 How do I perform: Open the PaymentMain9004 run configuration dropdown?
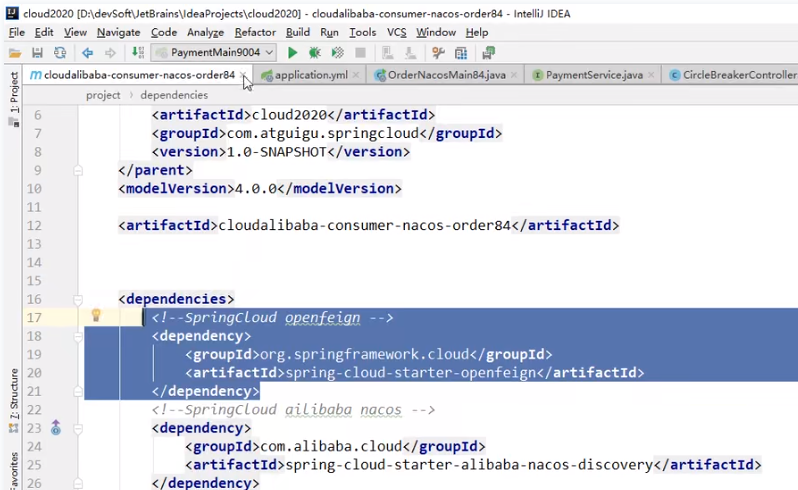pos(214,52)
